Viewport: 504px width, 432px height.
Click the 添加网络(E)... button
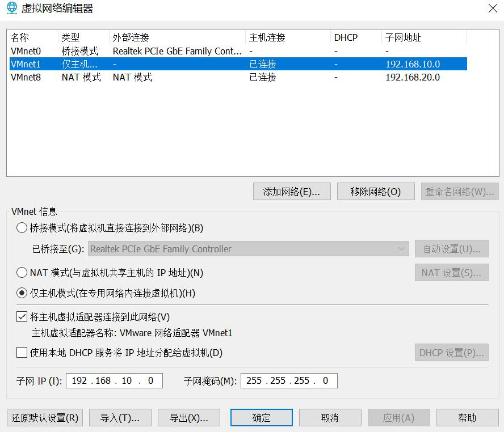coord(292,192)
